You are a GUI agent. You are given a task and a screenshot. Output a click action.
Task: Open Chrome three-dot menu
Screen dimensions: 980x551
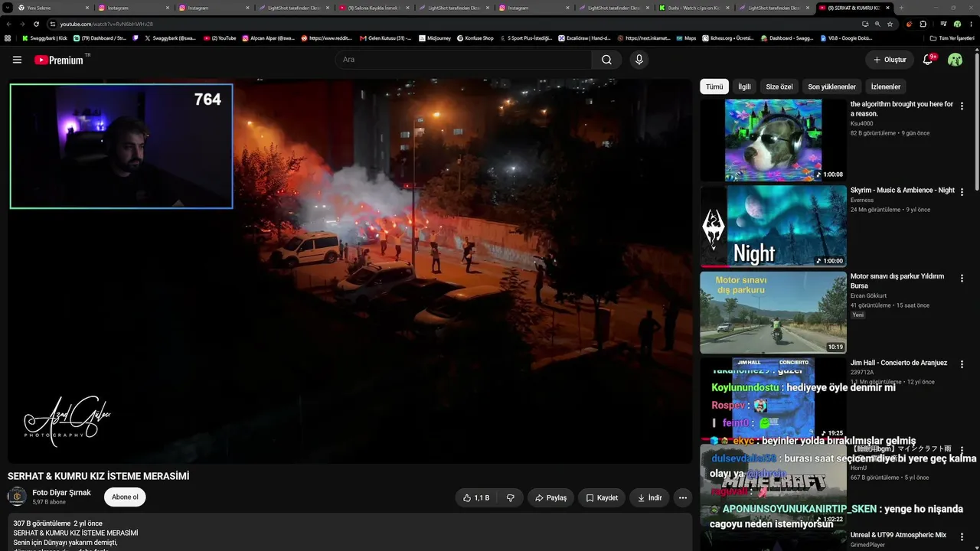(x=971, y=24)
